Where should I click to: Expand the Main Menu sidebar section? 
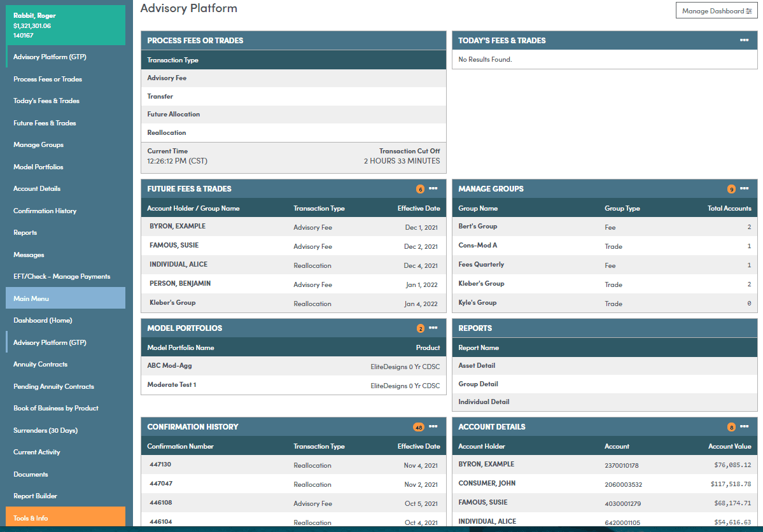[x=66, y=298]
